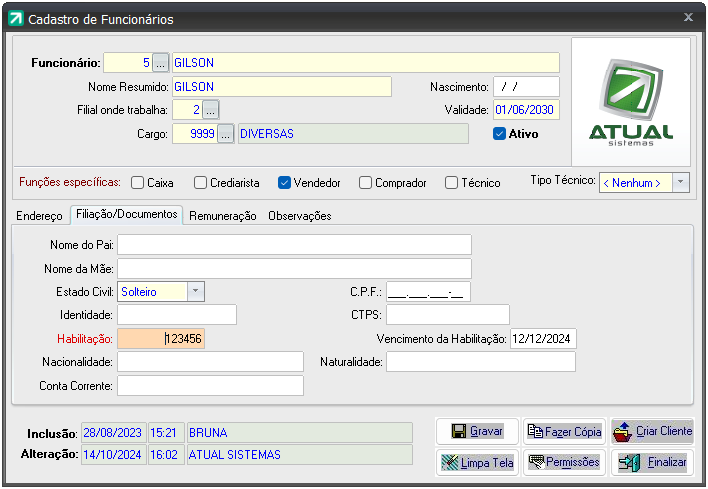Click the Gravar floppy disk icon
The width and height of the screenshot is (708, 489).
[458, 431]
